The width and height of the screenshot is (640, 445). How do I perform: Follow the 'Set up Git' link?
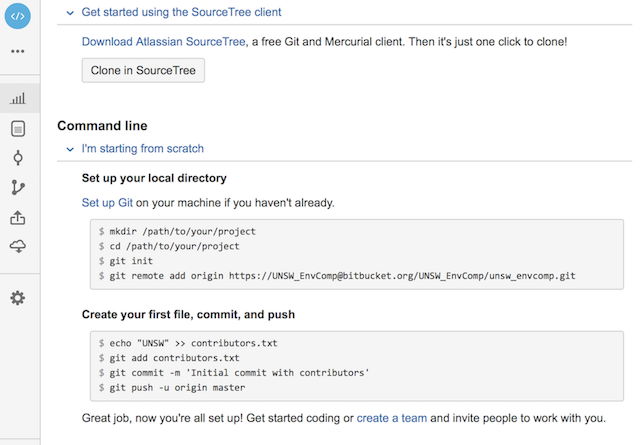click(107, 202)
